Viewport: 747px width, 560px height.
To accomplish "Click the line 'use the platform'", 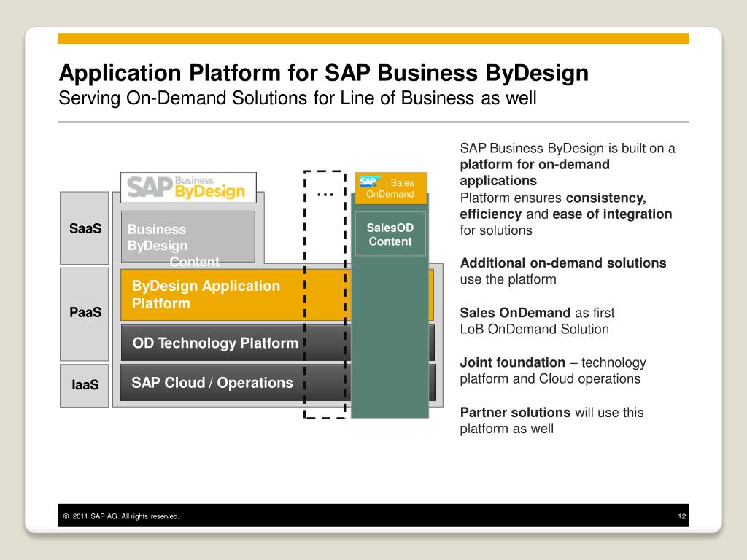I will click(x=508, y=279).
